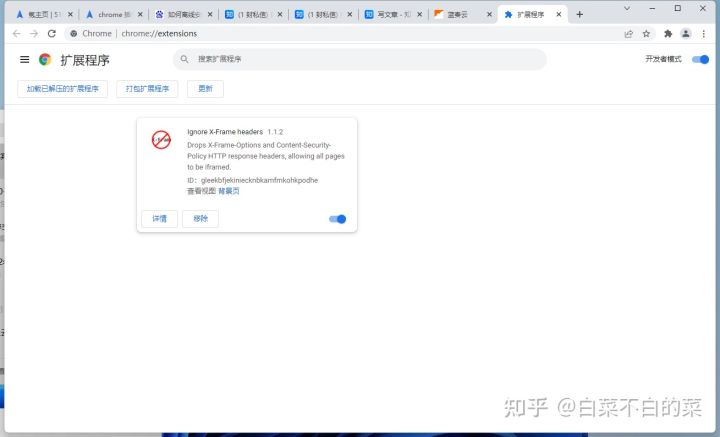Click the extension ID gleekbfjekiniecknbkamfmkohkpodhe text
The height and width of the screenshot is (437, 720).
click(259, 180)
